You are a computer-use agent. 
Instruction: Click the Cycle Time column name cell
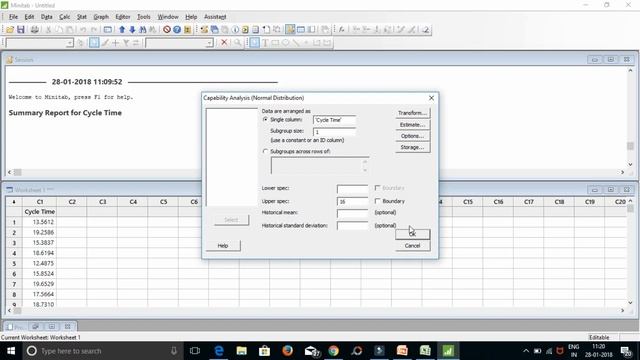(x=40, y=212)
